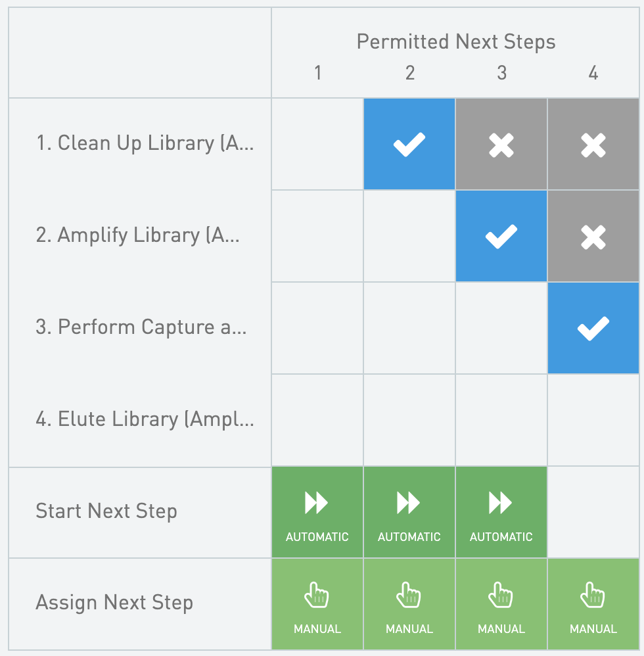Screen dimensions: 644x656
Task: Toggle checkmark for Perform Capture to step 4
Action: coord(593,328)
